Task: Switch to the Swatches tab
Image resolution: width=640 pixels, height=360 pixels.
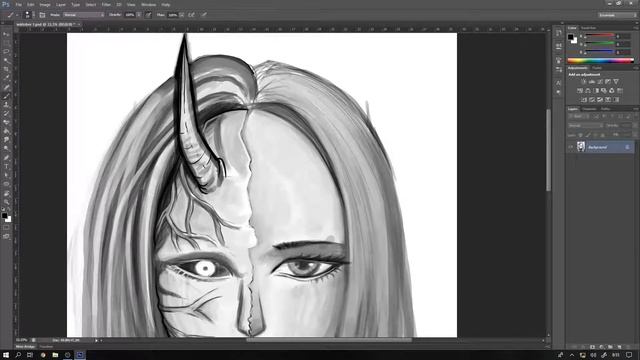Action: [588, 28]
